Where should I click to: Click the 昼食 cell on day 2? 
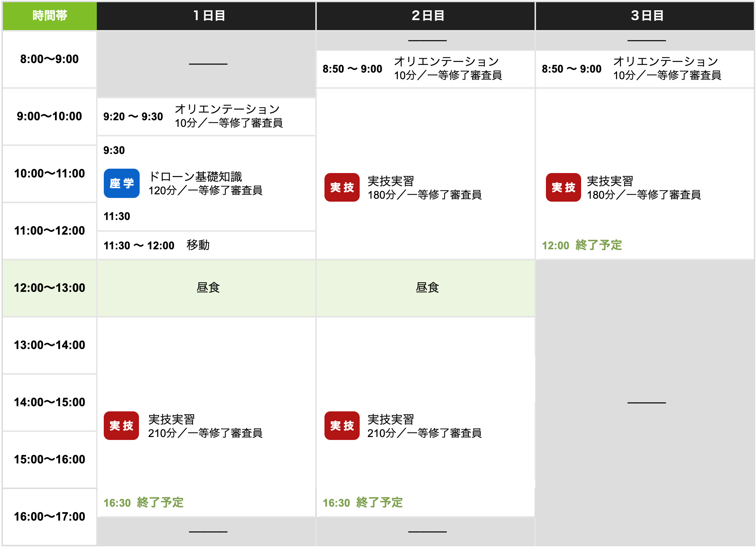click(x=427, y=287)
